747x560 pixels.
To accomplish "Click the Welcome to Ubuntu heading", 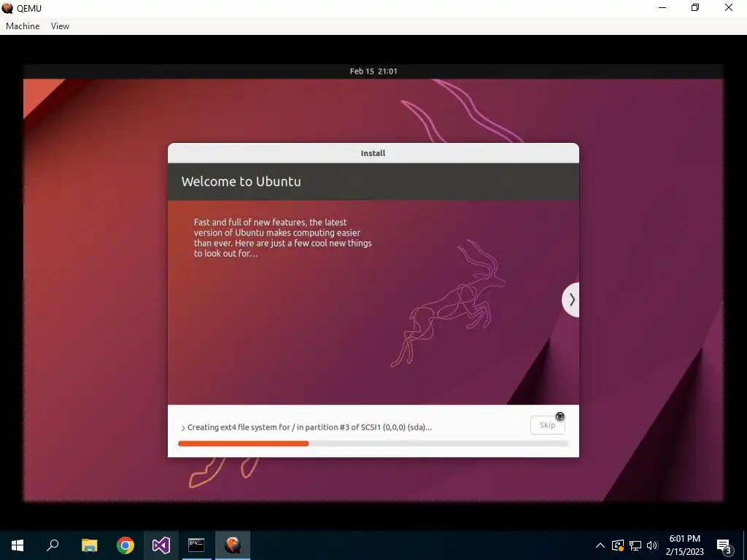I will [x=241, y=182].
